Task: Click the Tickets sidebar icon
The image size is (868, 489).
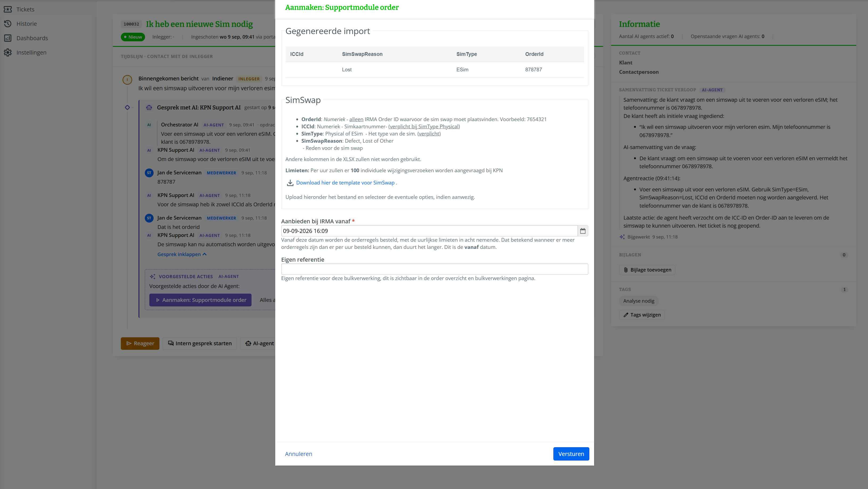Action: (x=8, y=9)
